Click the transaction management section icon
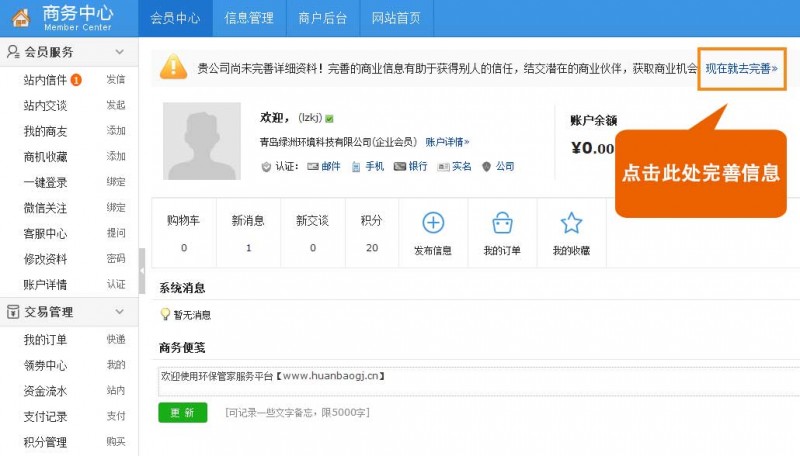 pyautogui.click(x=13, y=312)
